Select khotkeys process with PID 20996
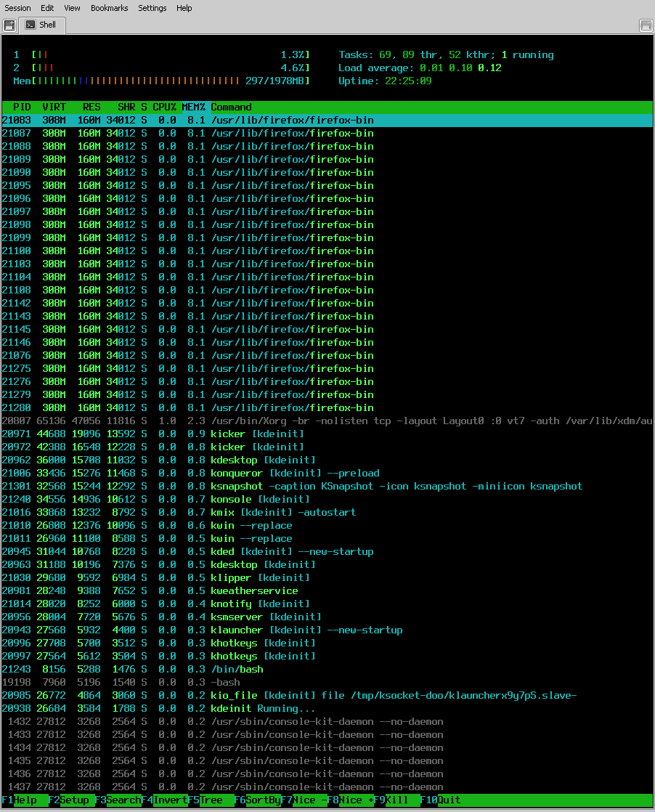Viewport: 655px width, 812px height. tap(327, 643)
